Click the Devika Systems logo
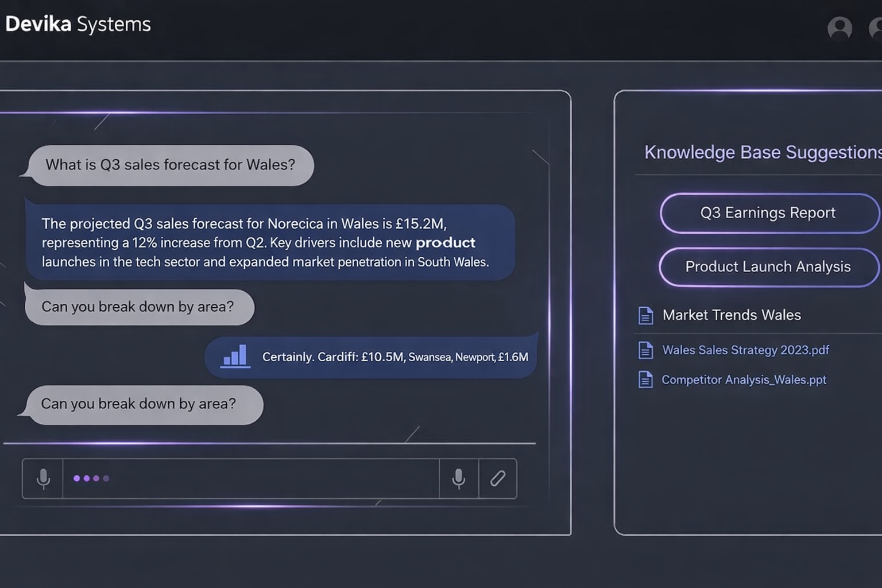Image resolution: width=882 pixels, height=588 pixels. point(78,24)
